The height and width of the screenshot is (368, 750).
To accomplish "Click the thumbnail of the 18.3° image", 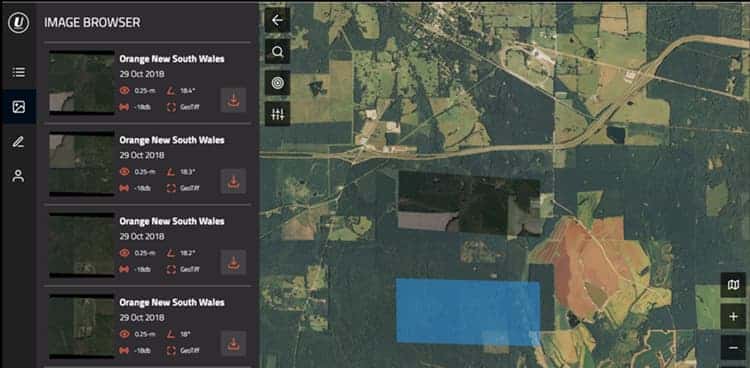I will [x=82, y=164].
